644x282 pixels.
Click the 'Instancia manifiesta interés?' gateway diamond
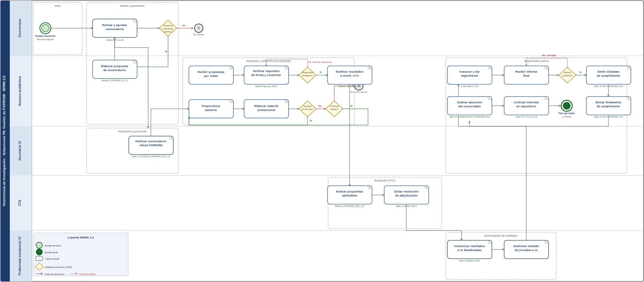coord(168,28)
